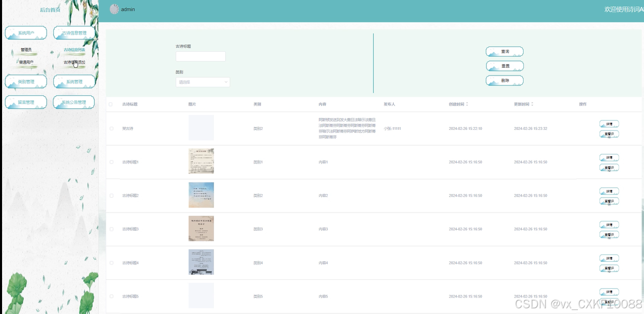Click the 删除 delete button
The width and height of the screenshot is (644, 314).
504,81
